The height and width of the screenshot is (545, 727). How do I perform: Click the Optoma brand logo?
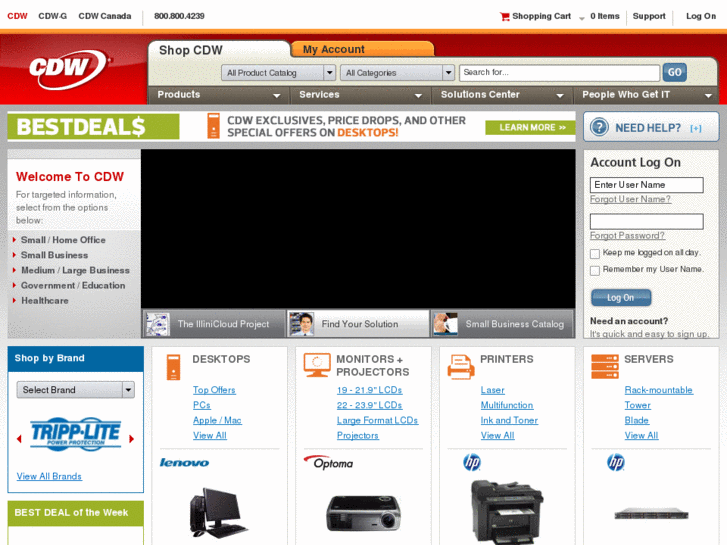click(329, 462)
